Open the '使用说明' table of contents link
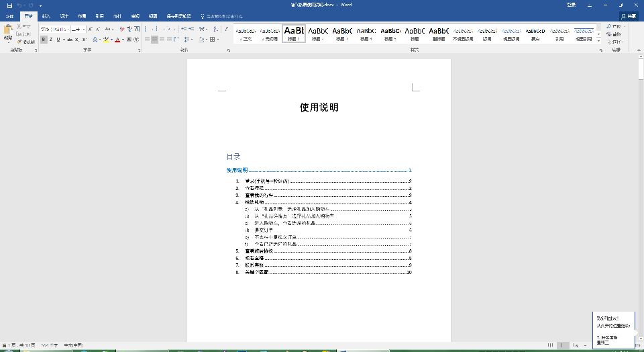 237,171
